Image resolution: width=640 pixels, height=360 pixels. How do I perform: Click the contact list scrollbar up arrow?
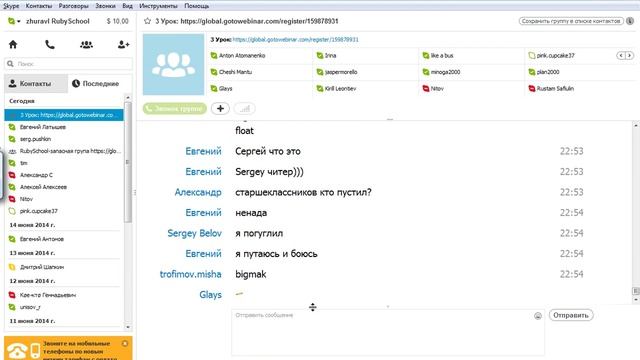[128, 98]
